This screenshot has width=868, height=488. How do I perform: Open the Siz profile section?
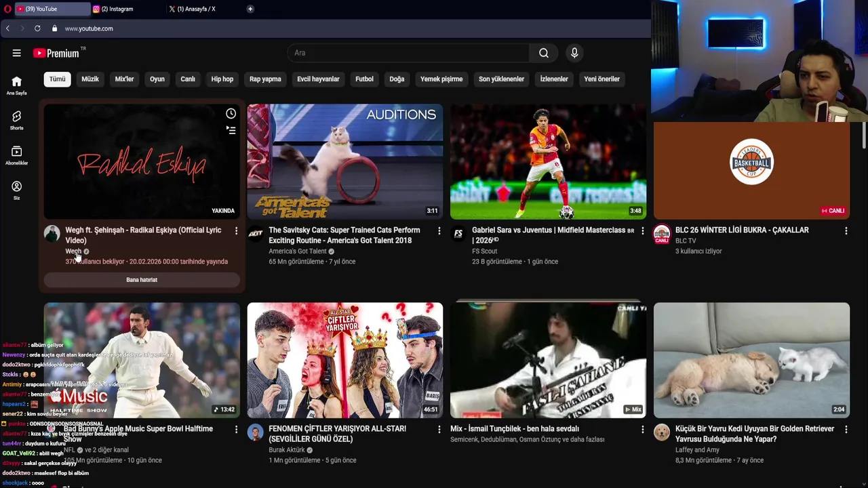pos(16,190)
